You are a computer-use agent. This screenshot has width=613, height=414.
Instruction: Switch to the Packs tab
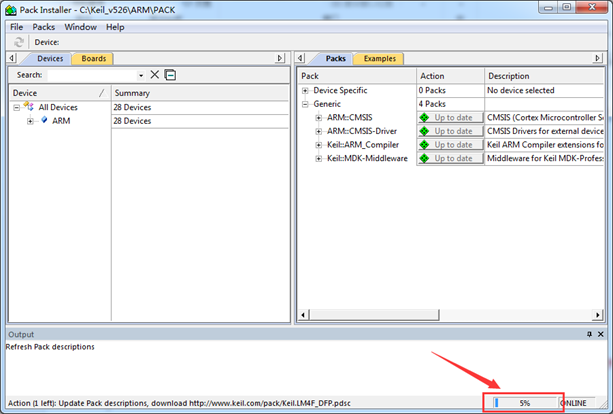335,59
